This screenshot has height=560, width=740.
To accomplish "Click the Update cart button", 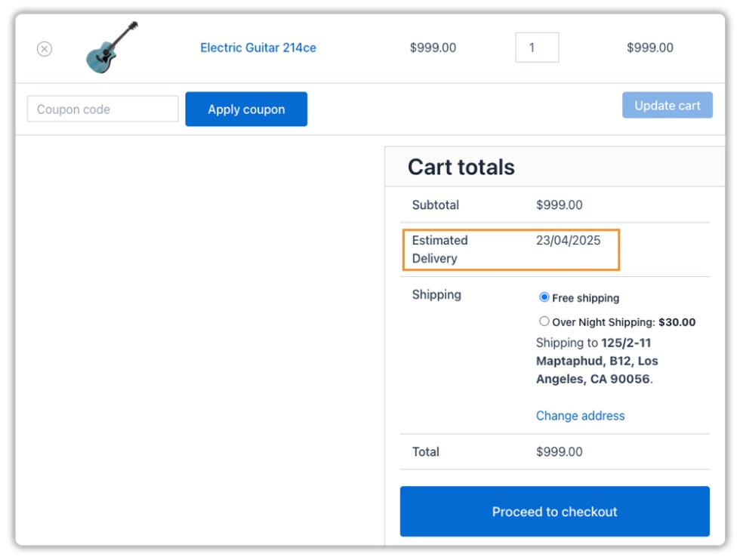I will tap(668, 105).
